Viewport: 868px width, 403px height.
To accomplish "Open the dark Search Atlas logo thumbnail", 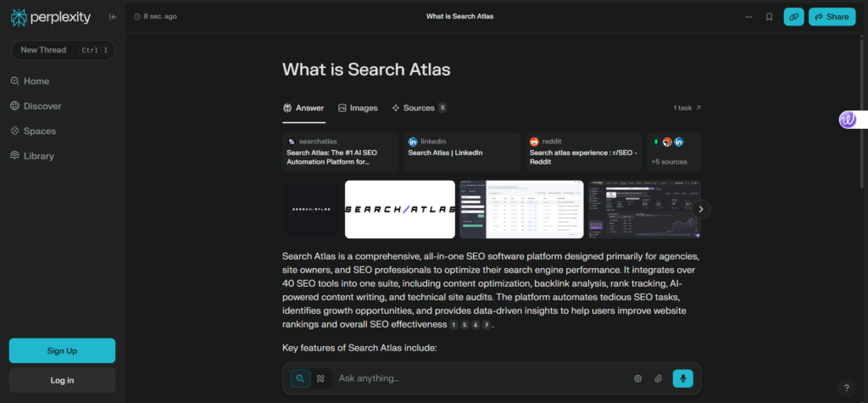I will 311,210.
